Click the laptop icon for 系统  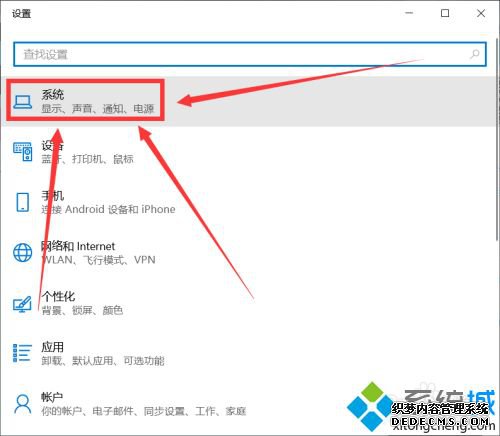click(23, 102)
